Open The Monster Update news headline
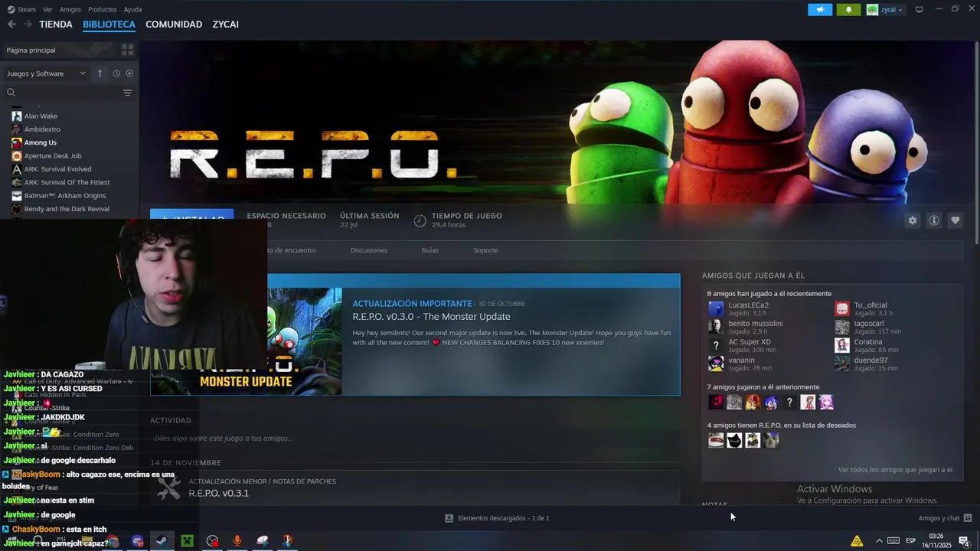This screenshot has height=551, width=980. [431, 317]
